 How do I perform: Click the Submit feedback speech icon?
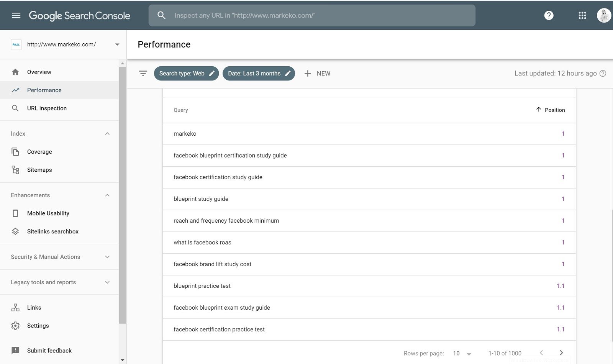[x=15, y=351]
